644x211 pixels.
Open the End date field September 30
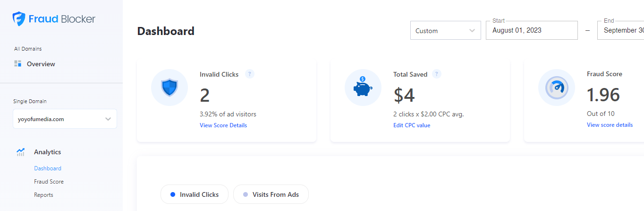[620, 30]
